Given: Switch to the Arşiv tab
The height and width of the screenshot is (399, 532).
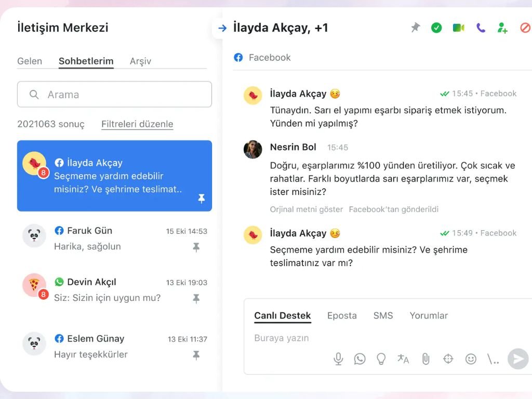Looking at the screenshot, I should [141, 61].
